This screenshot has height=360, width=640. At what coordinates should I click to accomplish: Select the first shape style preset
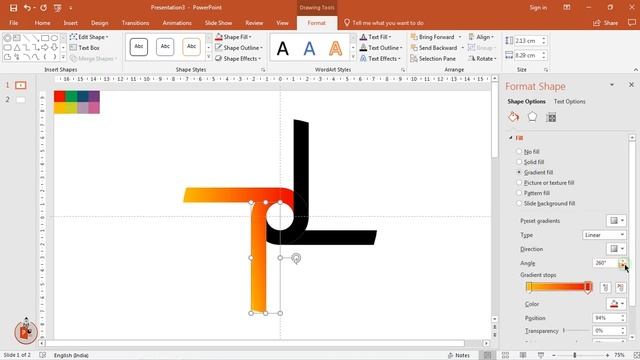pyautogui.click(x=139, y=47)
